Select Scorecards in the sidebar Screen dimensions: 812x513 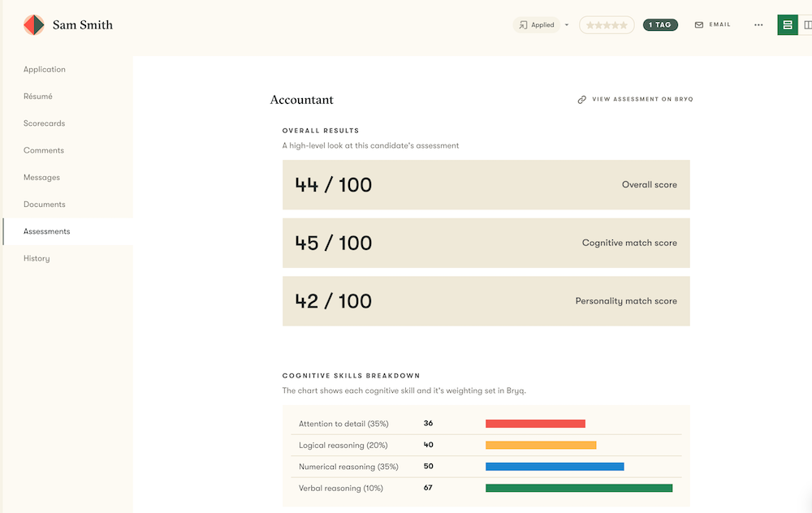[44, 123]
